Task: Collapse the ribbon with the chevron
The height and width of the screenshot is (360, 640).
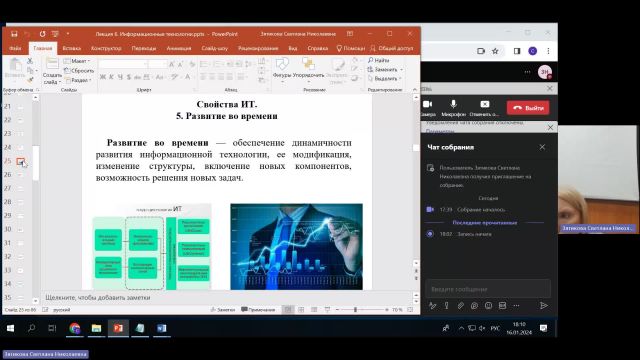Action: point(415,89)
